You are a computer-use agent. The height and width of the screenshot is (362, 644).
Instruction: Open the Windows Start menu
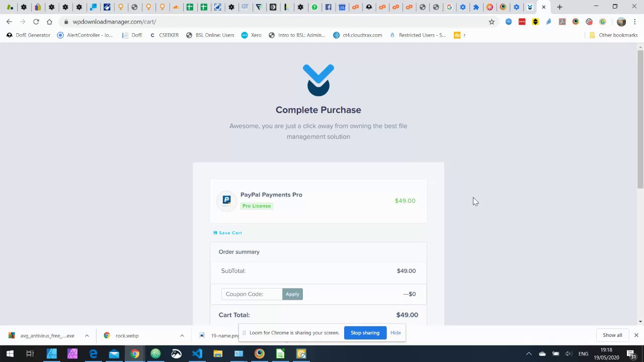click(10, 354)
